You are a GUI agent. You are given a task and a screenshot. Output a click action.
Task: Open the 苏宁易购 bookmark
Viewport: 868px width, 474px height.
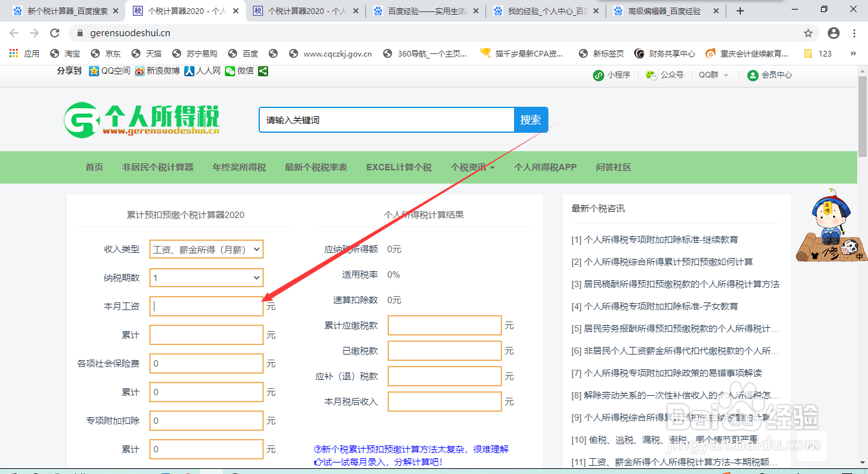[194, 53]
